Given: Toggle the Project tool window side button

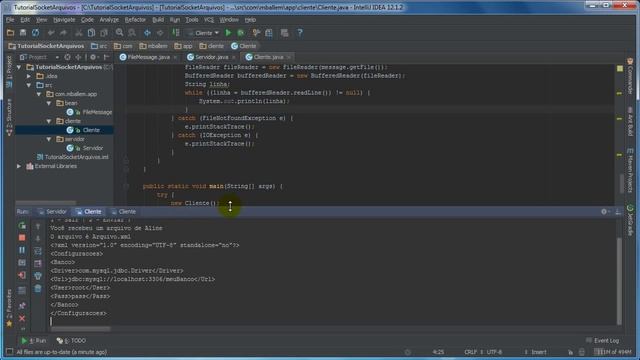Looking at the screenshot, I should [x=9, y=71].
